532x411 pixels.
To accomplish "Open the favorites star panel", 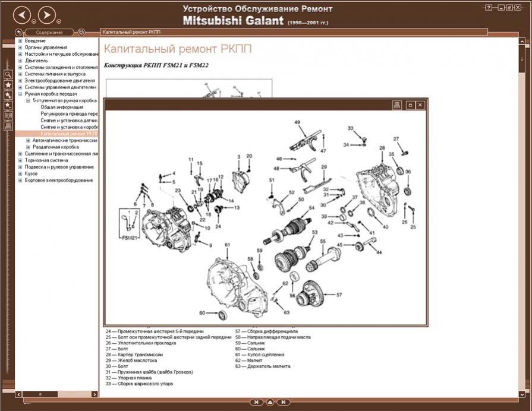I will point(8,84).
